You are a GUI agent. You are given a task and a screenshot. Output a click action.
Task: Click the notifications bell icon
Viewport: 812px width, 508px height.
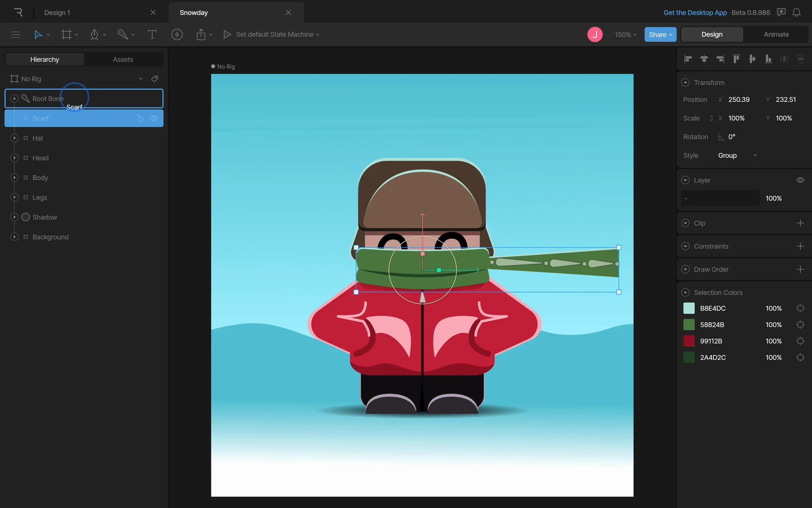click(x=796, y=13)
